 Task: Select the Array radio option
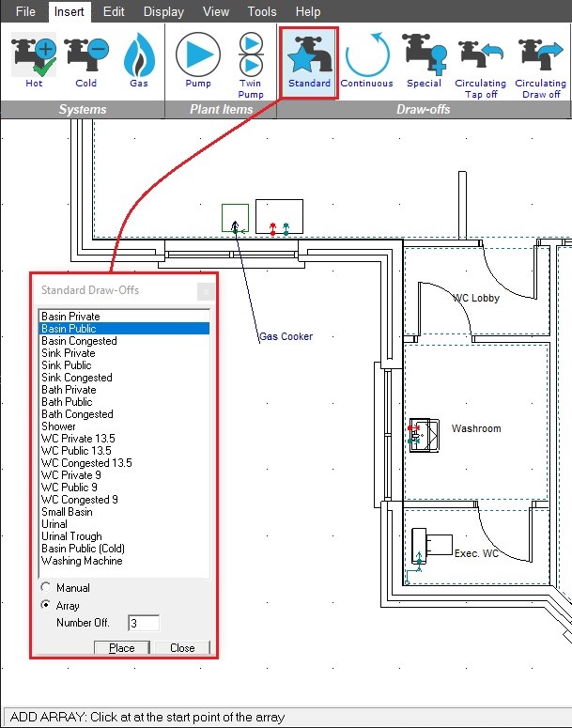[45, 605]
